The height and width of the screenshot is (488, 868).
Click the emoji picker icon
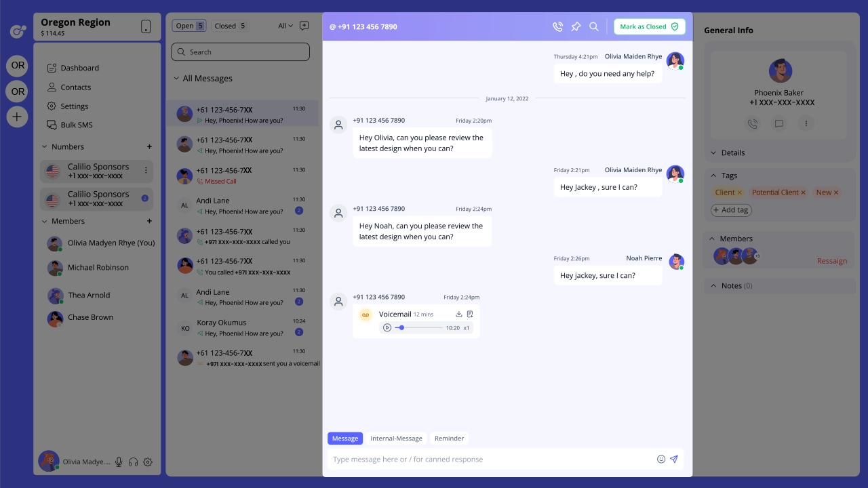[x=661, y=459]
